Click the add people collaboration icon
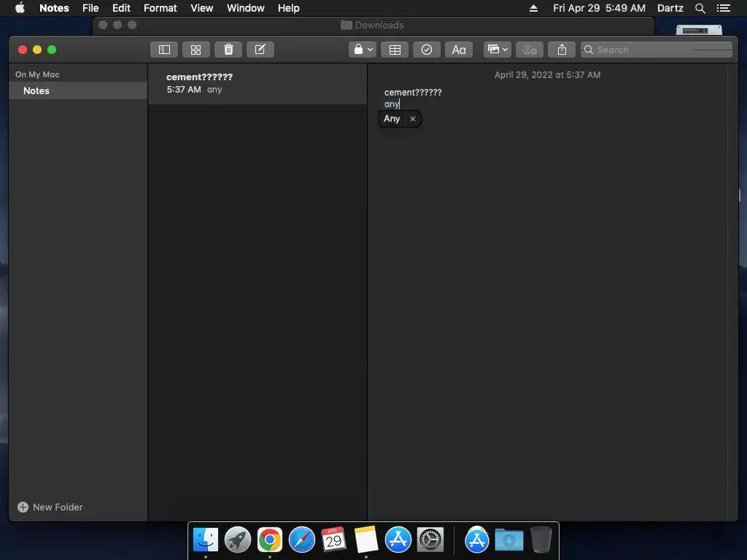 pyautogui.click(x=530, y=50)
